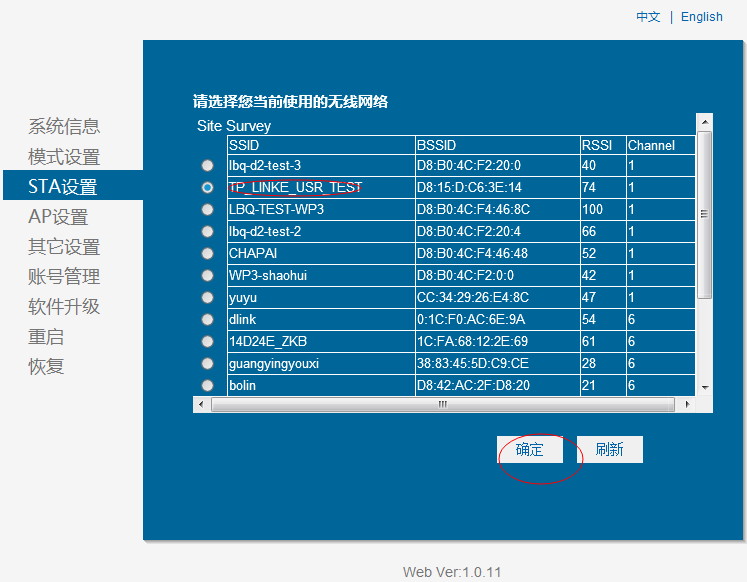
Task: Select the lbq-d2-test-3 network radio button
Action: (x=207, y=165)
